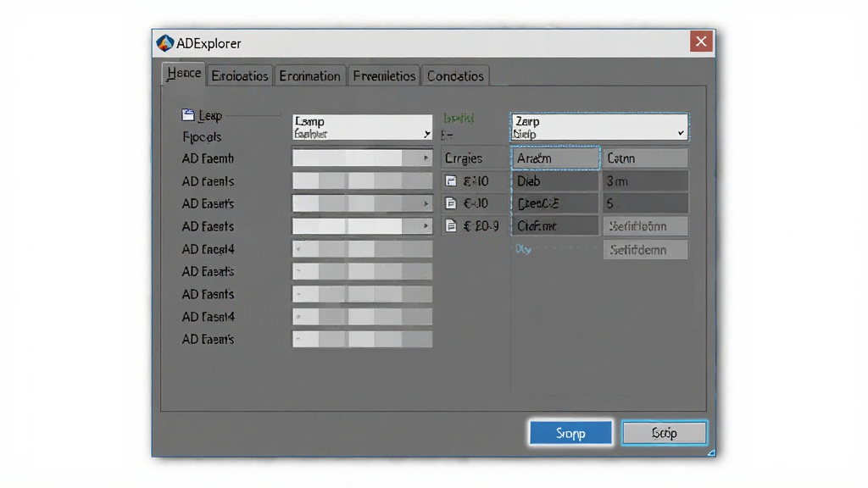Screen dimensions: 868x488
Task: Select the cell containing 5
Action: 645,203
